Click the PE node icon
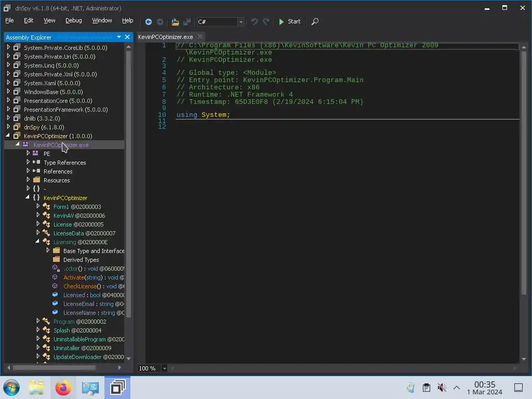This screenshot has width=532, height=399. pos(35,153)
